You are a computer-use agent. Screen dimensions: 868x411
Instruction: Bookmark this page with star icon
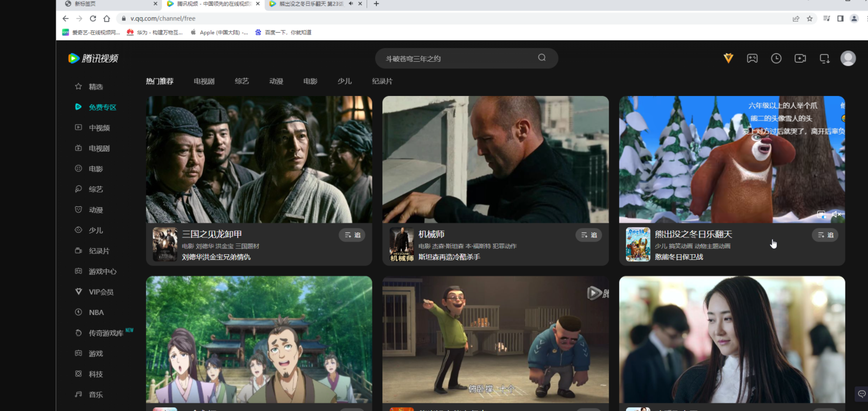810,18
